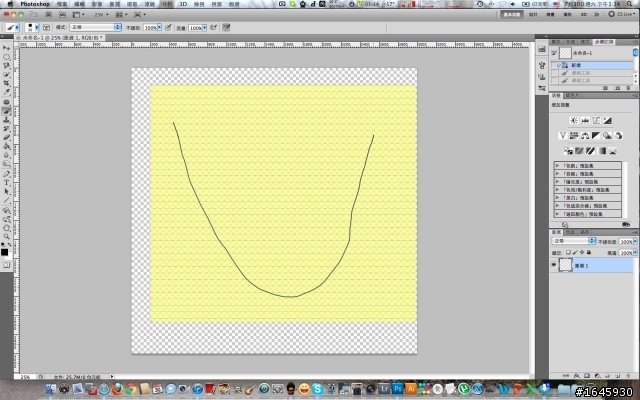Select the Move tool
The height and width of the screenshot is (400, 640).
click(7, 48)
